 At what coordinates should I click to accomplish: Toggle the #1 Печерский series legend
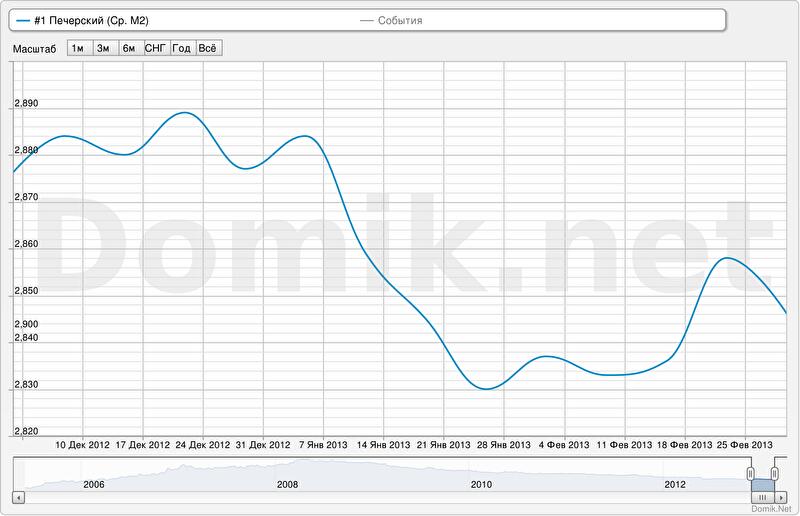[90, 20]
